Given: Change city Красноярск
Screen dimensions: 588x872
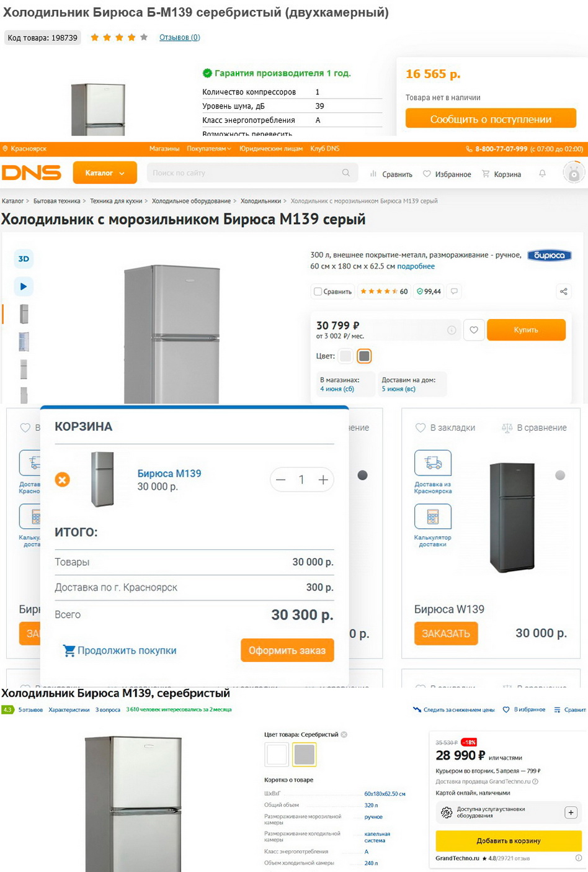Looking at the screenshot, I should click(25, 149).
